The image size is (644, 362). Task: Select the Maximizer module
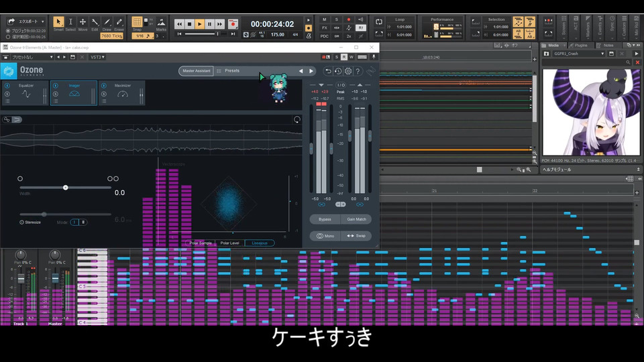(x=122, y=93)
